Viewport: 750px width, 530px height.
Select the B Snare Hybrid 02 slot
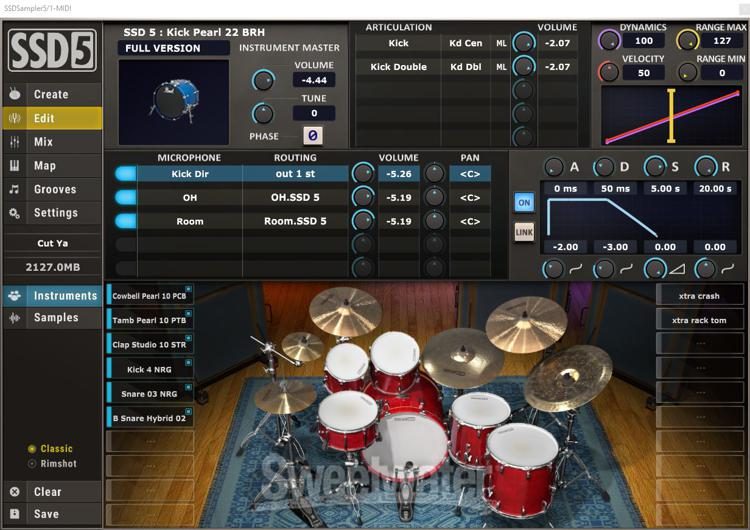150,418
